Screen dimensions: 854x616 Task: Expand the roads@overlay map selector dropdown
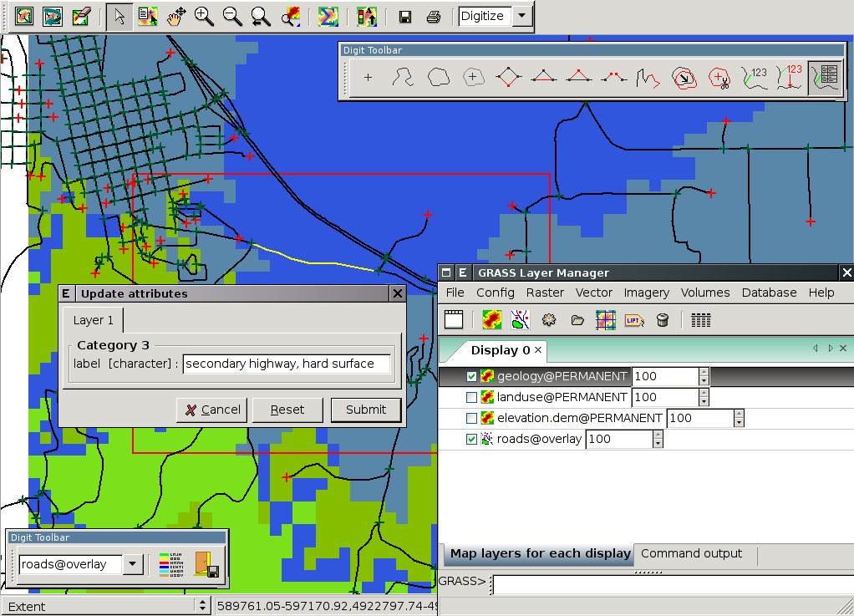(133, 565)
